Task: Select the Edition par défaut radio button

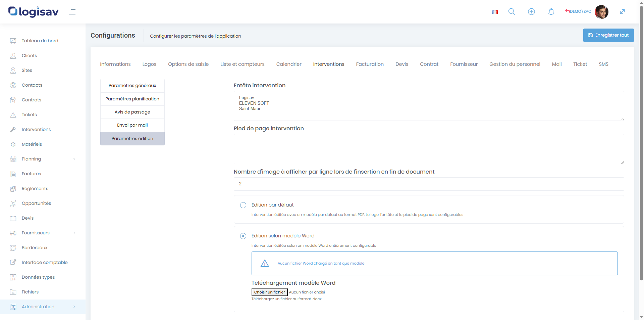Action: point(243,205)
